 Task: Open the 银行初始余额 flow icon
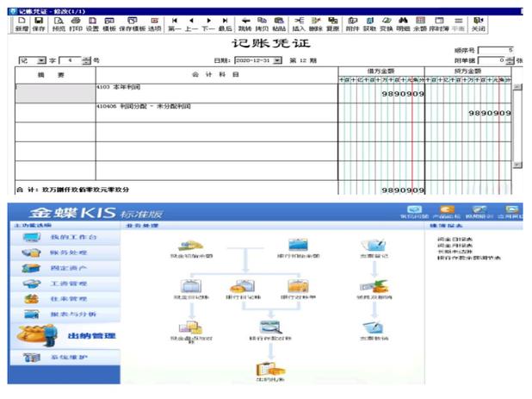[x=298, y=248]
